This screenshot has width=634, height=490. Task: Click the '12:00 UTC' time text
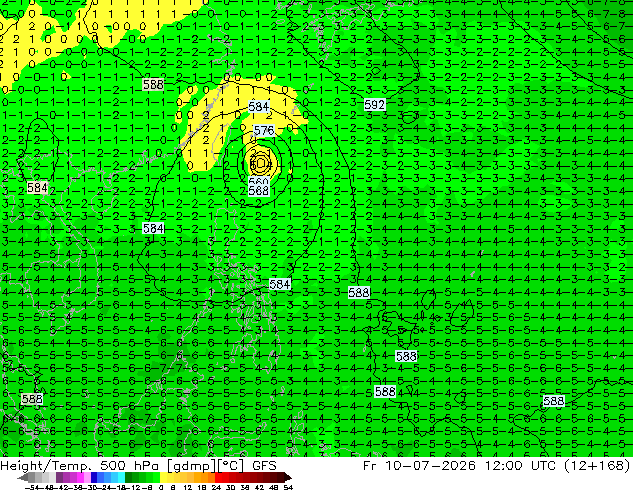click(522, 466)
